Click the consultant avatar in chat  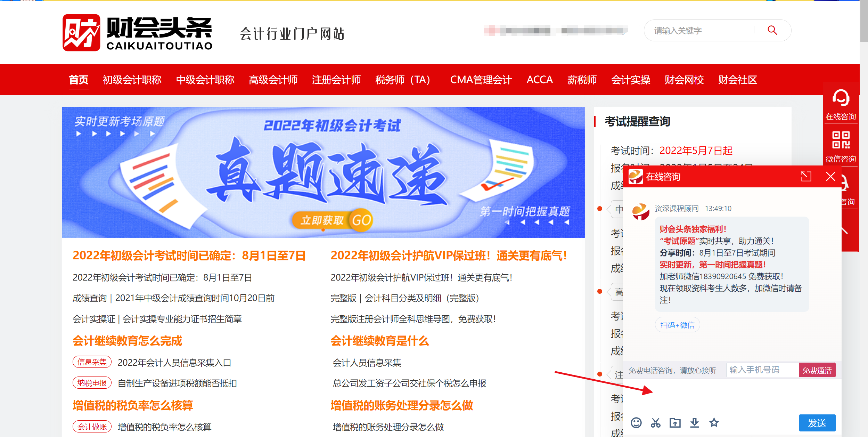pos(641,212)
